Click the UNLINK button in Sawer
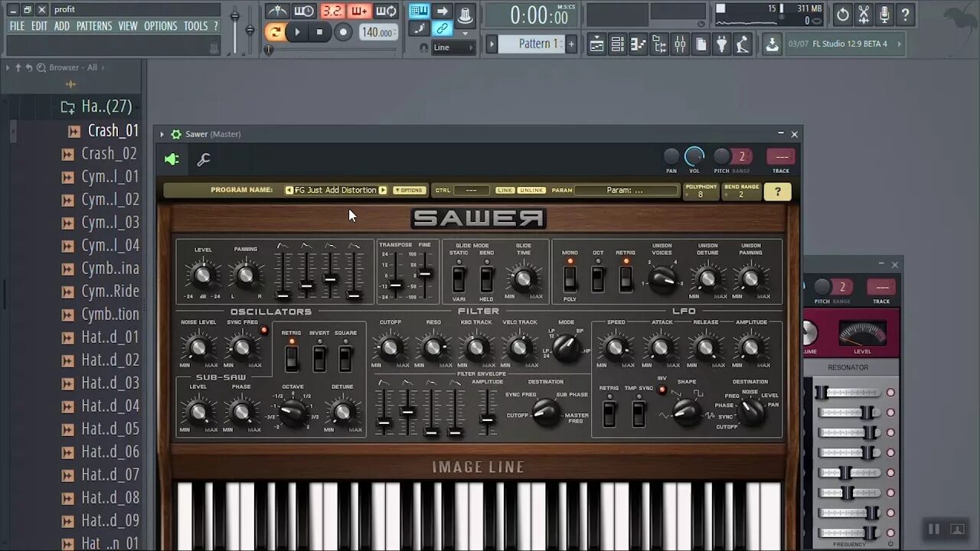Image resolution: width=980 pixels, height=551 pixels. (x=531, y=191)
